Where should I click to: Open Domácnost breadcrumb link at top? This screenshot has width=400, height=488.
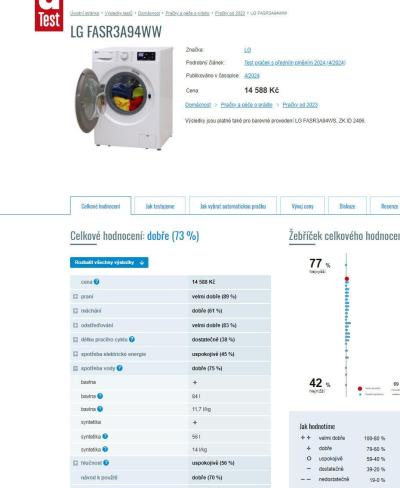(149, 13)
